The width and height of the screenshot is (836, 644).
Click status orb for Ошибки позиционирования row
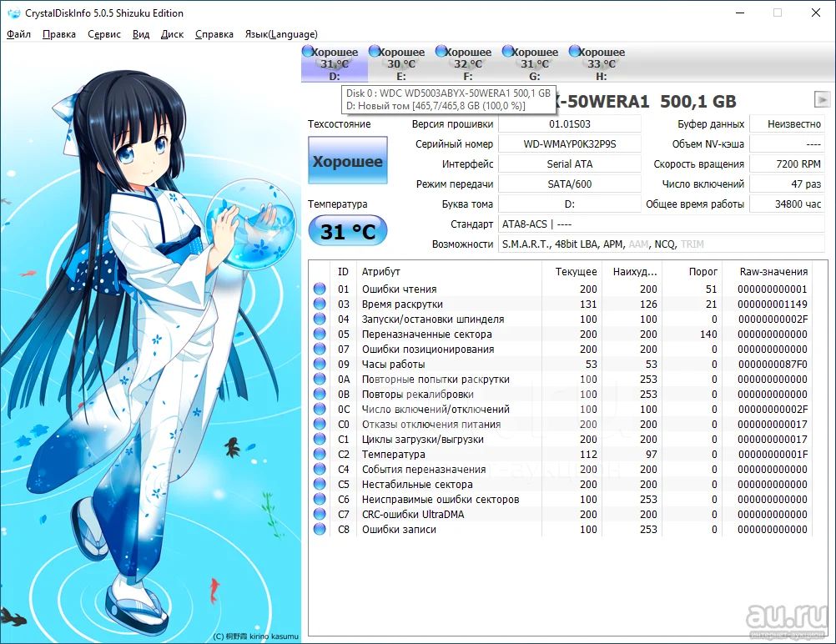tap(320, 349)
